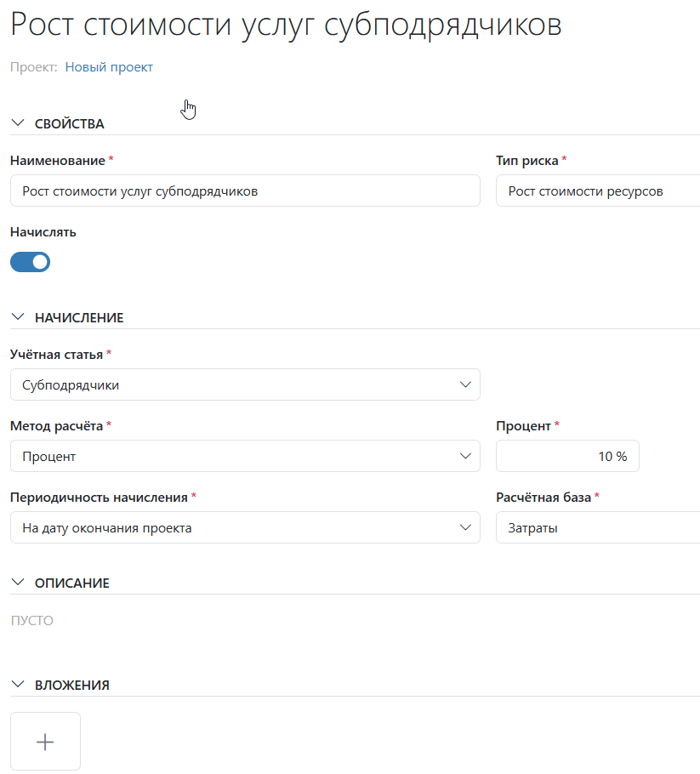The height and width of the screenshot is (774, 700).
Task: Click the Расчётная база field
Action: (597, 527)
